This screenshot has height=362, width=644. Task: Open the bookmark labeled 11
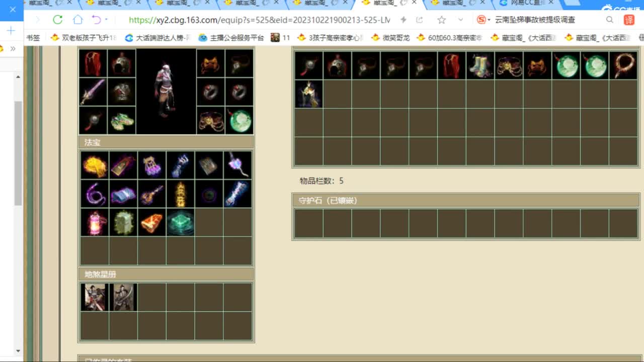pos(280,38)
